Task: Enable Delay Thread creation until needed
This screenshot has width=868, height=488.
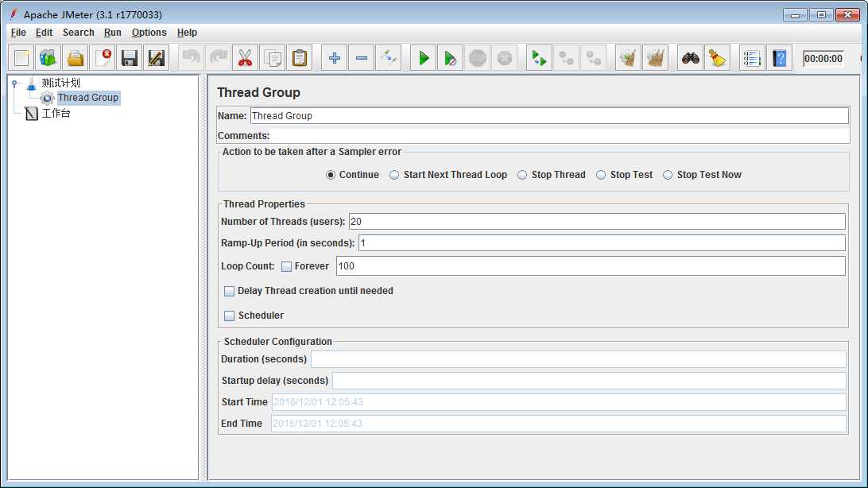Action: point(229,291)
